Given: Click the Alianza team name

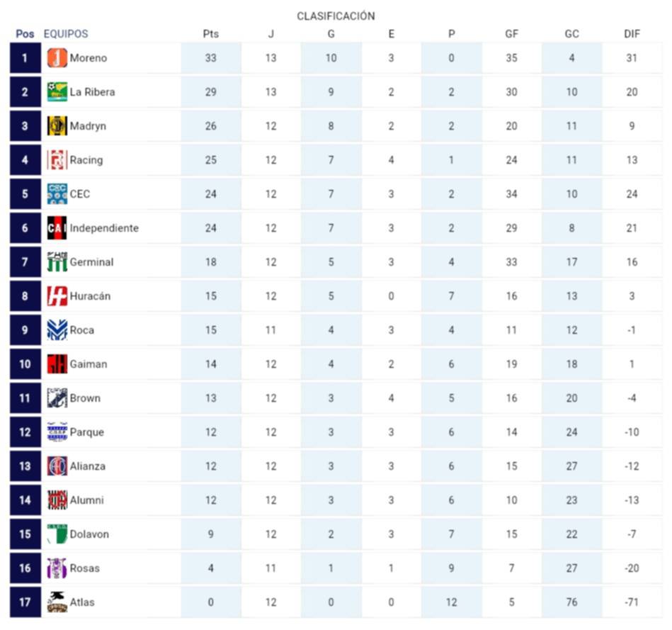Looking at the screenshot, I should 88,466.
